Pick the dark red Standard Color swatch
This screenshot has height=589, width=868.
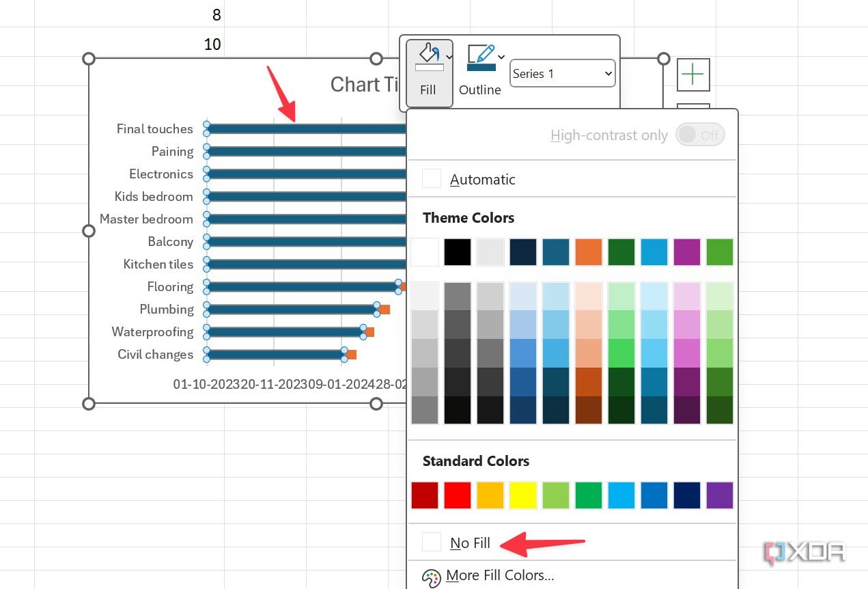[424, 495]
